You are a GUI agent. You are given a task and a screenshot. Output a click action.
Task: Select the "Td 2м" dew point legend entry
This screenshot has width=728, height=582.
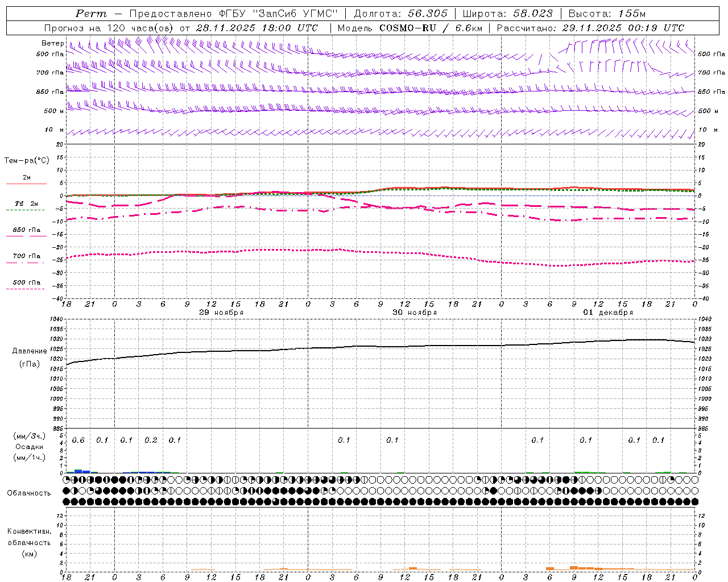pos(26,203)
